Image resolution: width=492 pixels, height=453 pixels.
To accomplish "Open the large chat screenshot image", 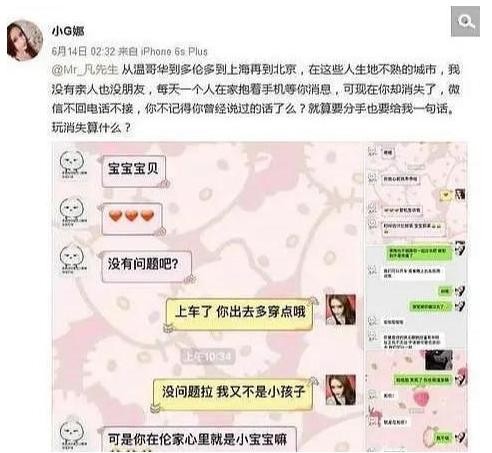I will 208,297.
